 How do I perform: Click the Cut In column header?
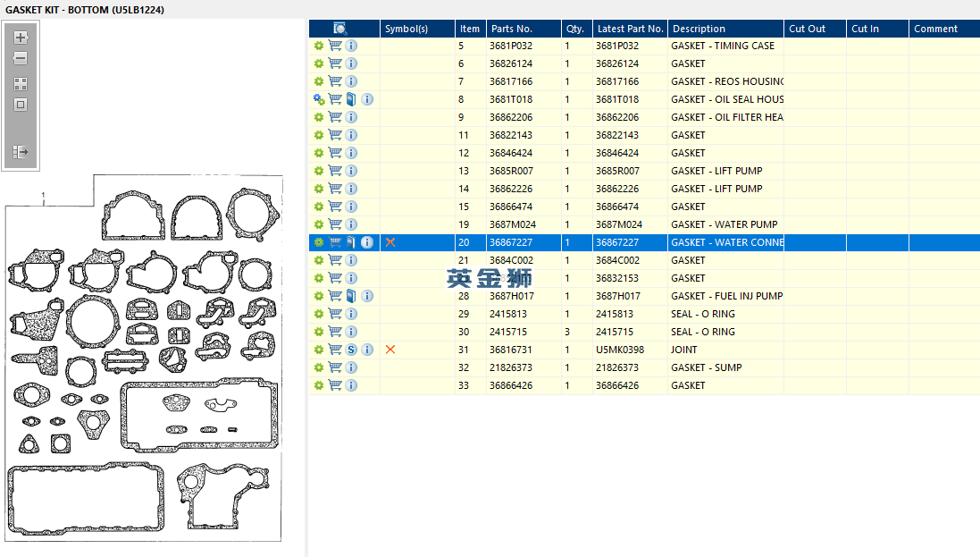click(877, 29)
